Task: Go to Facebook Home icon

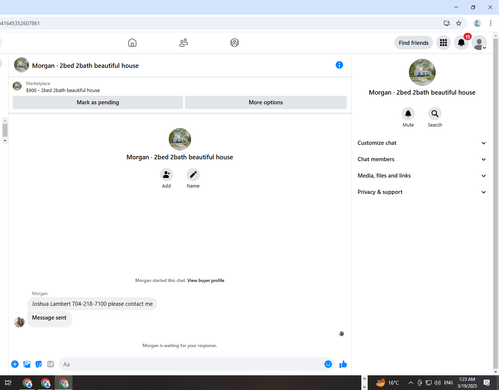Action: point(132,43)
